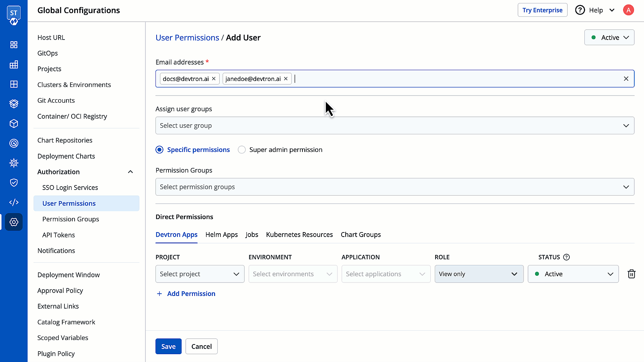Click the STATUS info question icon
This screenshot has height=362, width=644.
[x=566, y=257]
